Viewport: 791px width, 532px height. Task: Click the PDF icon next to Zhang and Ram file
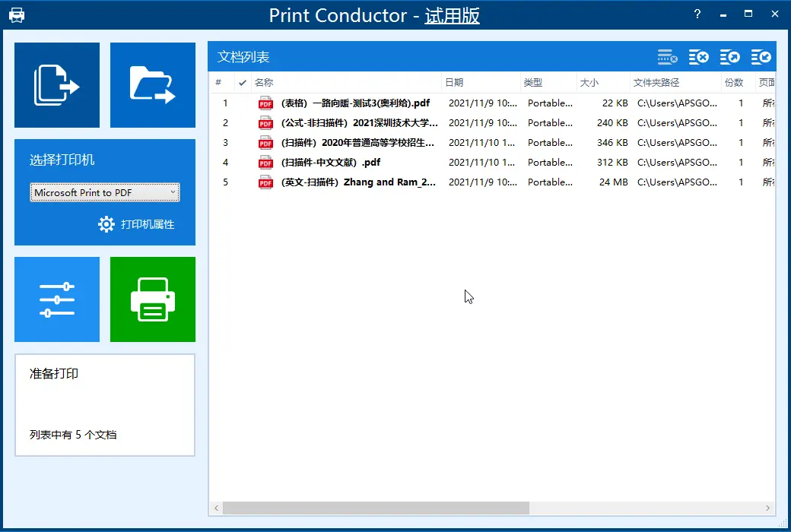point(265,182)
